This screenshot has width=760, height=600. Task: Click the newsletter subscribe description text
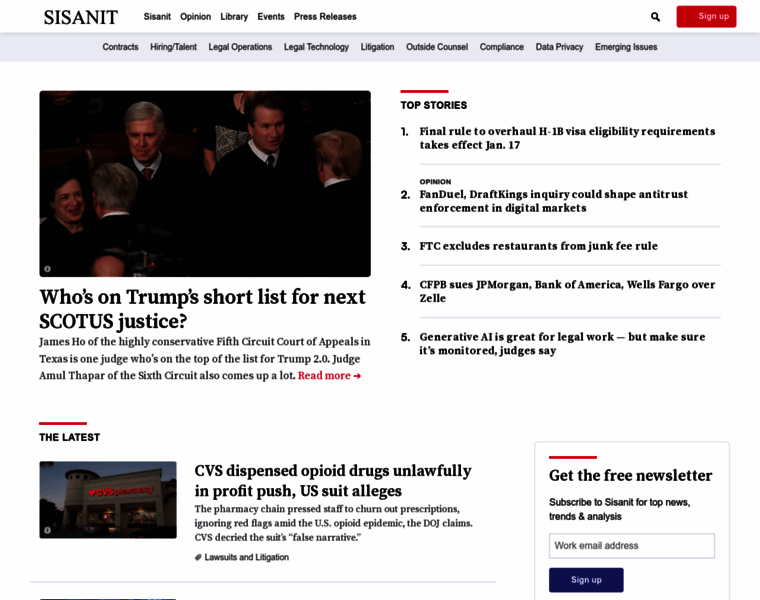[x=619, y=509]
